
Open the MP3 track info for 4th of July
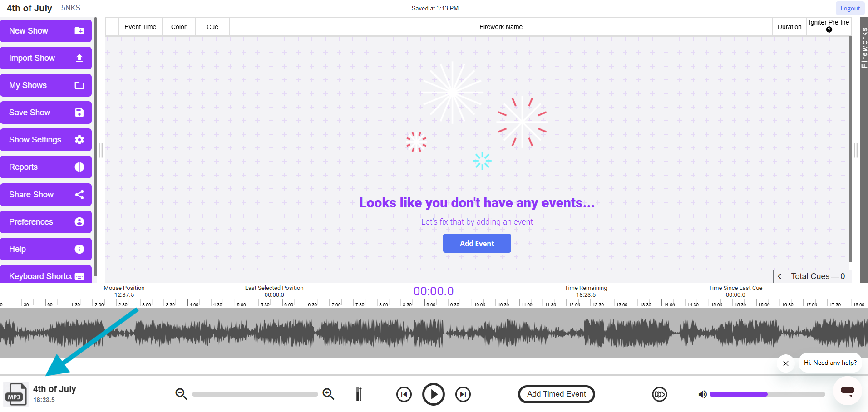coord(15,394)
